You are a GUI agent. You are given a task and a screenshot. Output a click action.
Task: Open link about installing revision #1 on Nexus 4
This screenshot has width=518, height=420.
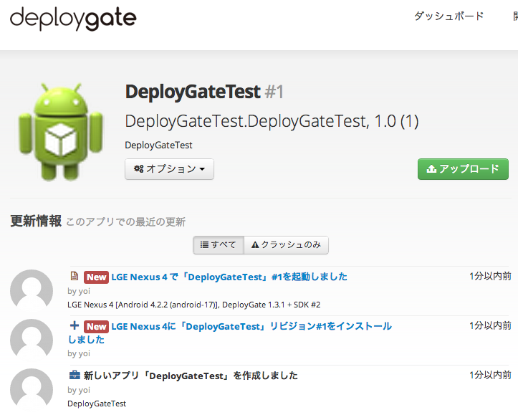tap(230, 333)
